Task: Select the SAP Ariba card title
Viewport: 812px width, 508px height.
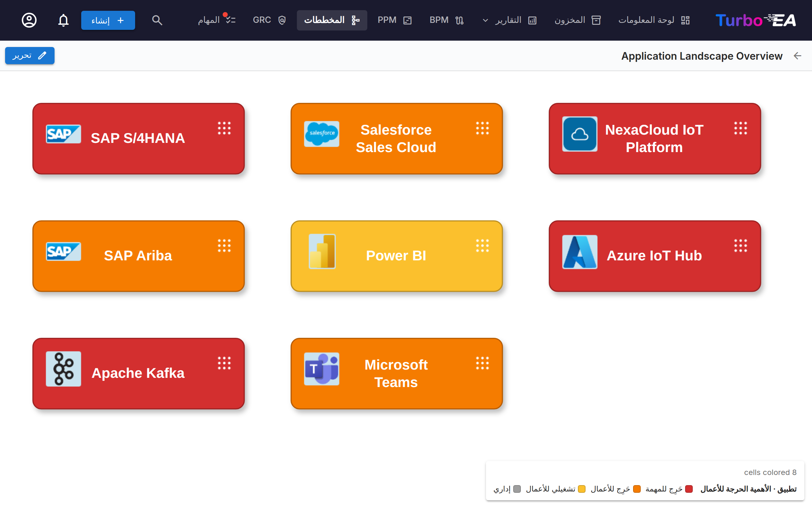Action: 138,256
